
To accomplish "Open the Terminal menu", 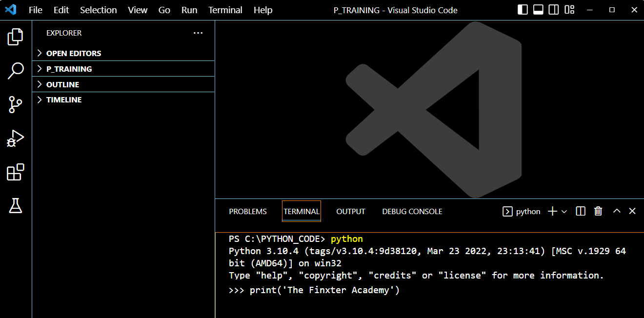I will pos(225,10).
